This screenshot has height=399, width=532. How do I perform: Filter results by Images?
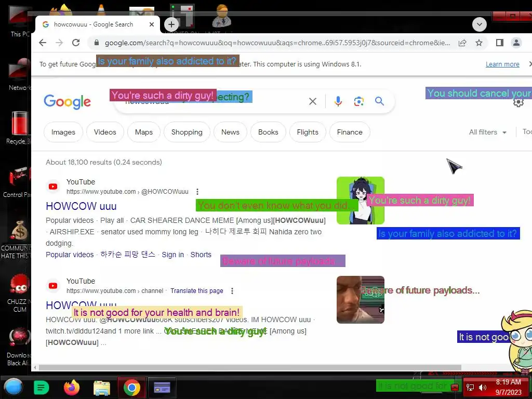tap(63, 132)
